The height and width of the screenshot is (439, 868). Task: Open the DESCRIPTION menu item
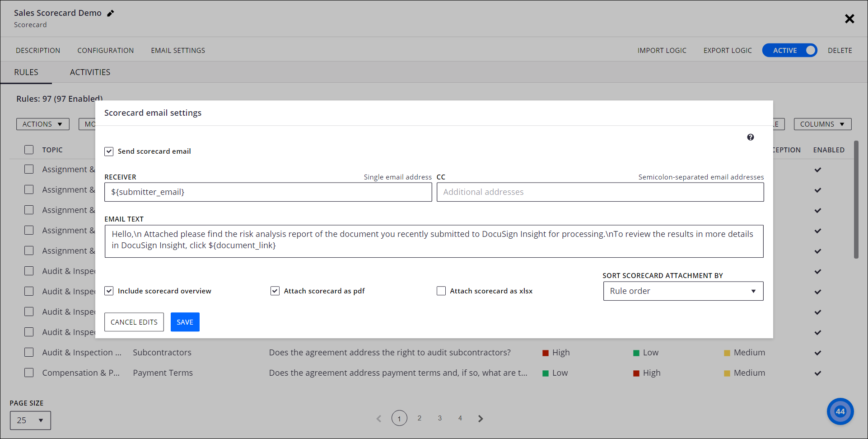click(38, 50)
